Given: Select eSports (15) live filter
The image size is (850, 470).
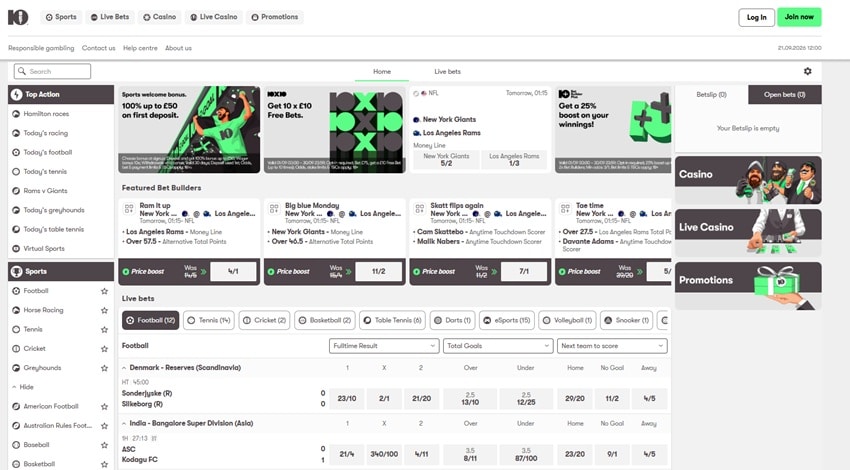Looking at the screenshot, I should click(x=506, y=320).
